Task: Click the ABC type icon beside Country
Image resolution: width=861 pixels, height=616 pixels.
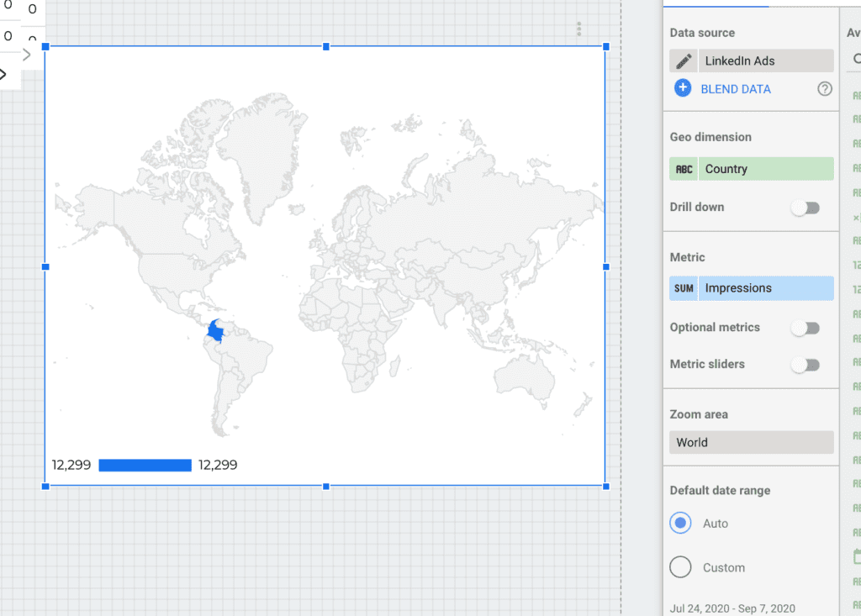Action: point(684,169)
